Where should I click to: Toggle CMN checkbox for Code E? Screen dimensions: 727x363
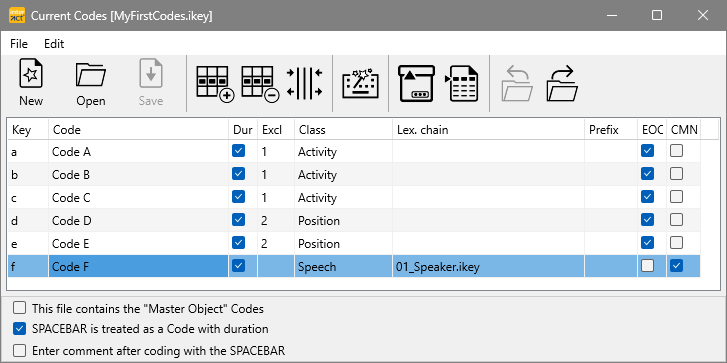676,242
